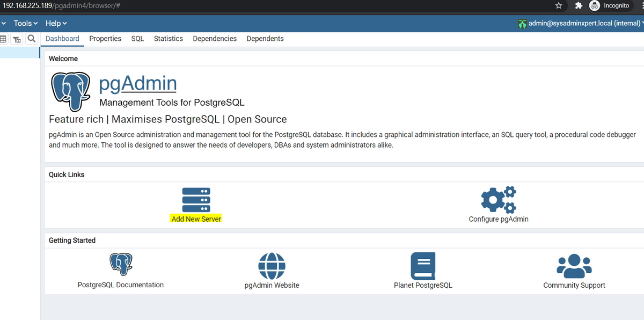
Task: Open the Dependencies tab
Action: point(215,38)
